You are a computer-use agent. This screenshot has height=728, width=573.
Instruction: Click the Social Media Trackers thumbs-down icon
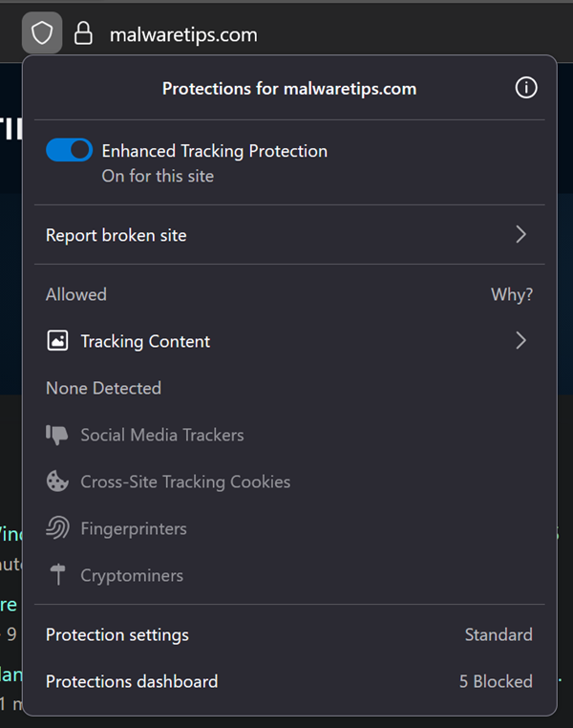pos(57,435)
